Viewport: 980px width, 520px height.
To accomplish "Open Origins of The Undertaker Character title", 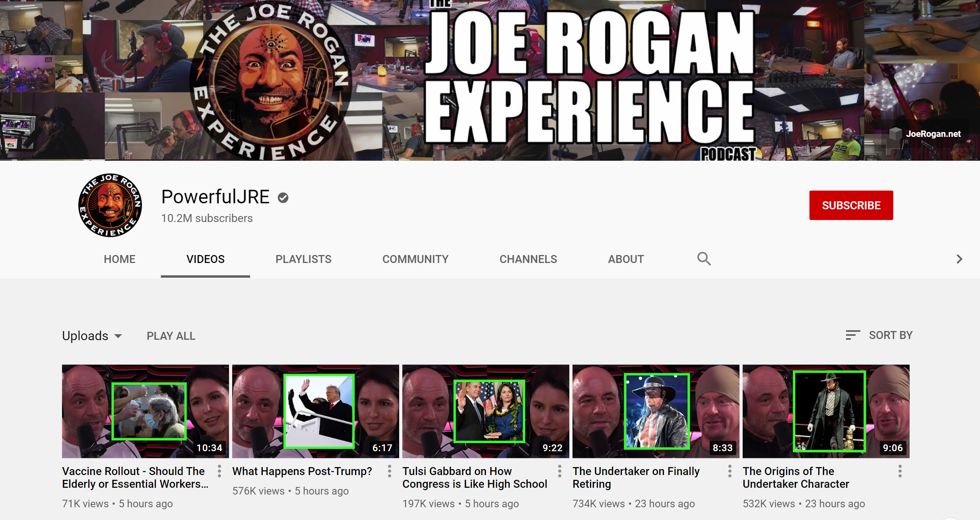I will (796, 477).
